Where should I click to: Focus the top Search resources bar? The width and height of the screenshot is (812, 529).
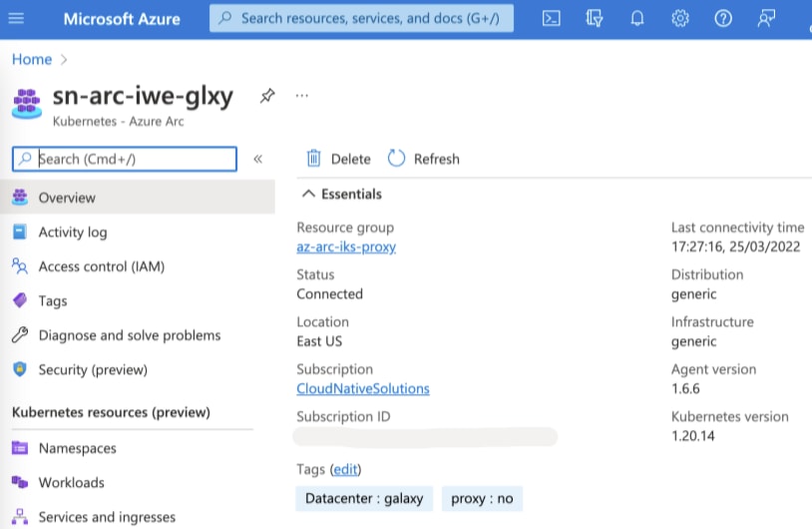click(x=361, y=19)
